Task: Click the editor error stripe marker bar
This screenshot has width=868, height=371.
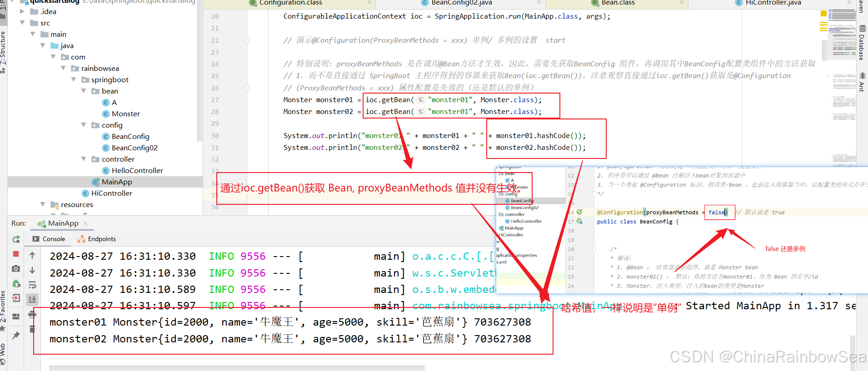Action: point(823,27)
